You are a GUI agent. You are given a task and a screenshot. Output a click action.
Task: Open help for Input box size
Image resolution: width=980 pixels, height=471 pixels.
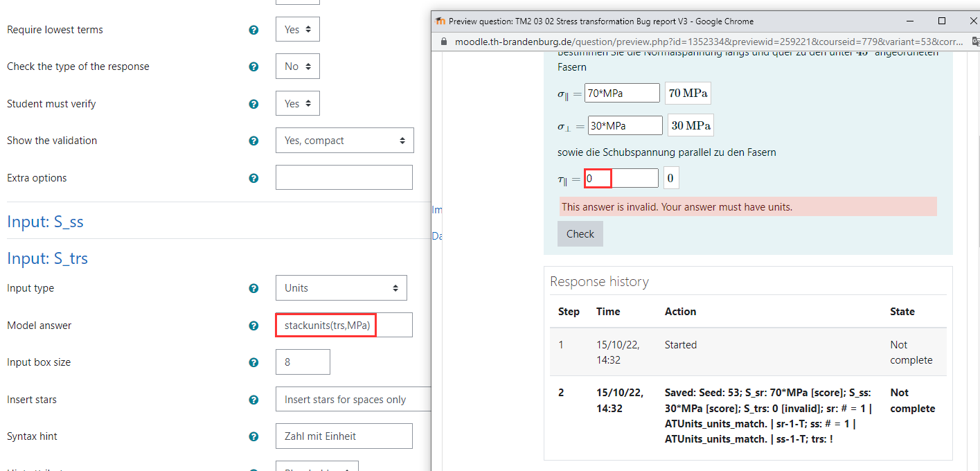pos(253,362)
